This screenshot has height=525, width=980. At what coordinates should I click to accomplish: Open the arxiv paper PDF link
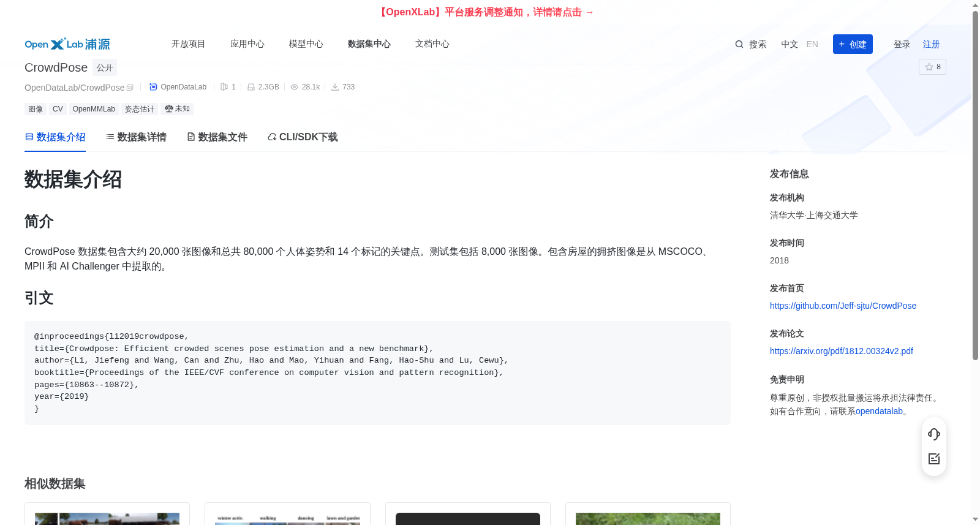point(841,351)
